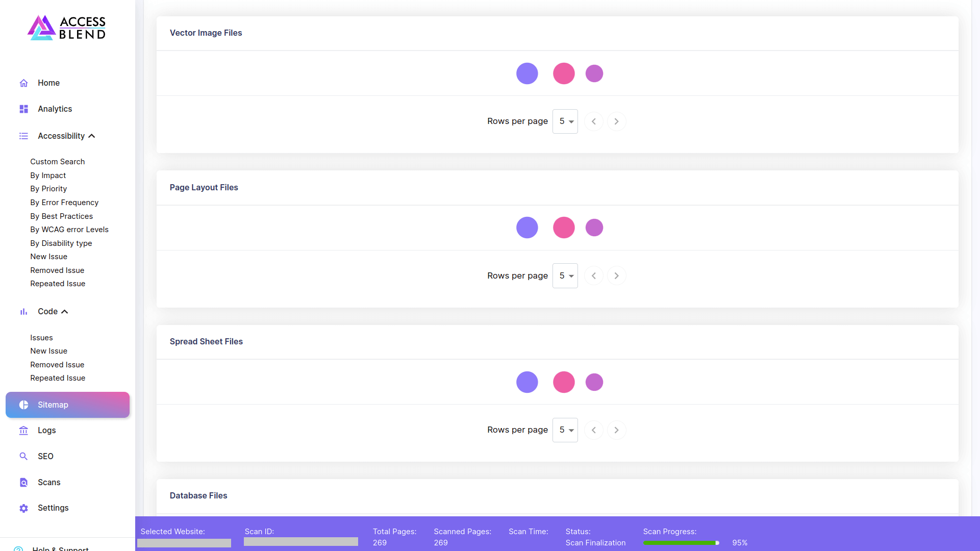Viewport: 980px width, 551px height.
Task: Collapse the Accessibility menu chevron
Action: pos(92,136)
